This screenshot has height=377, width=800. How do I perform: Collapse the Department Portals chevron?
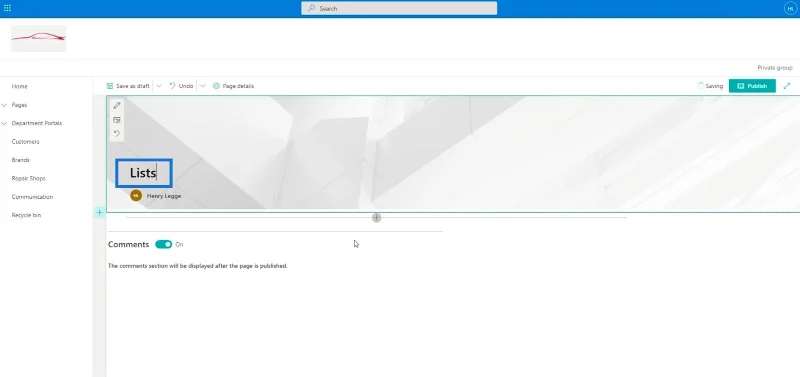pos(4,123)
